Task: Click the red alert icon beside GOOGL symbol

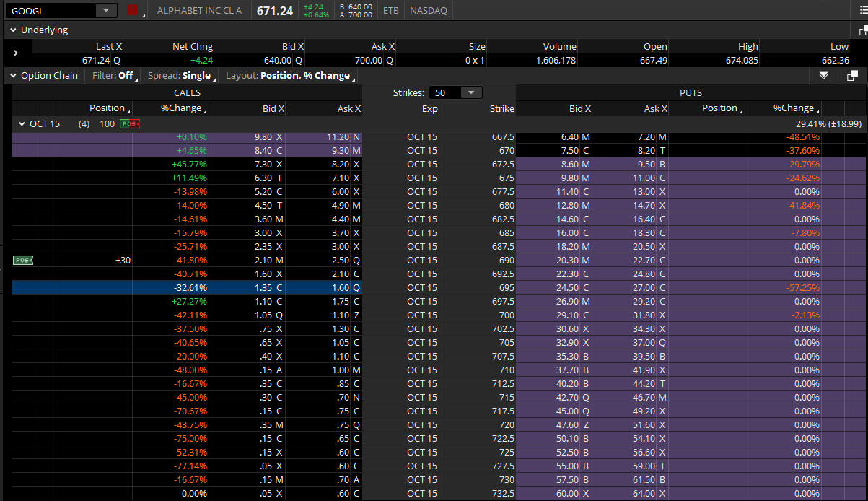Action: pos(132,10)
